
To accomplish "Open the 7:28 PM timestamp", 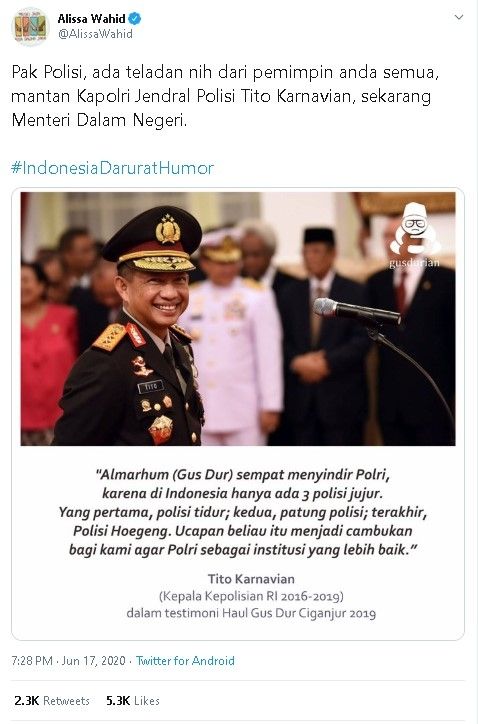I will tap(32, 661).
